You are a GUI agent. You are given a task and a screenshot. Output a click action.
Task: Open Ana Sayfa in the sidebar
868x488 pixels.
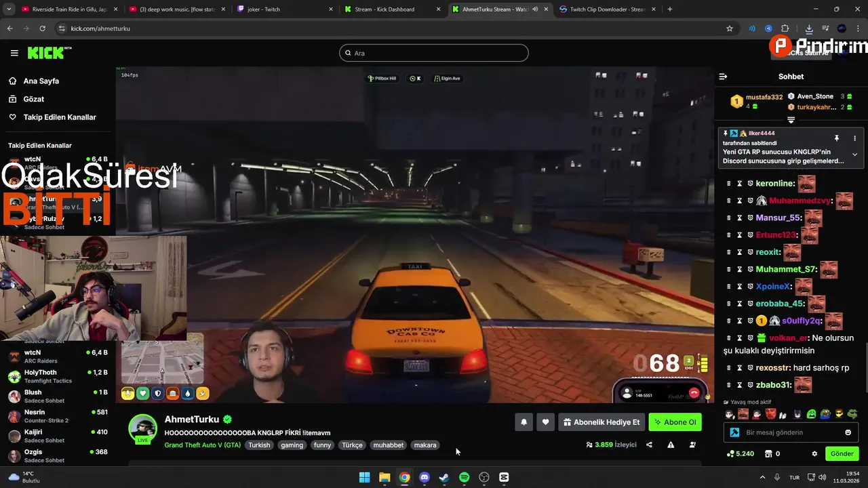tap(41, 81)
